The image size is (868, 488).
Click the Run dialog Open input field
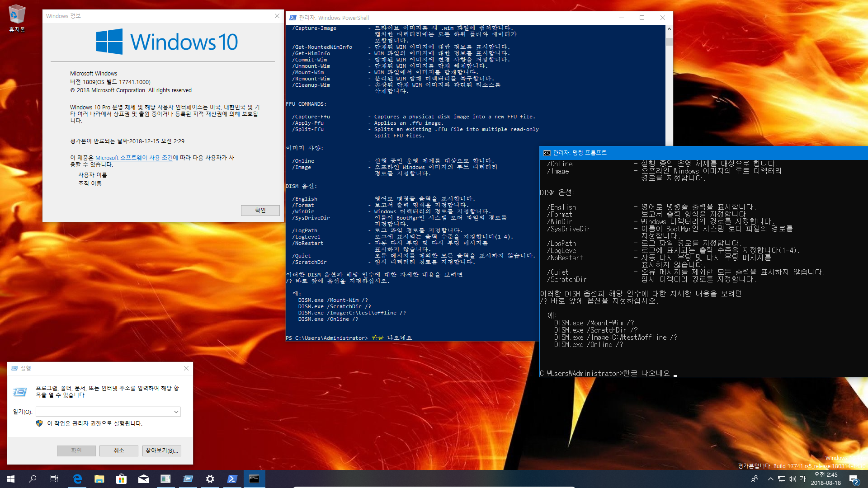[104, 412]
